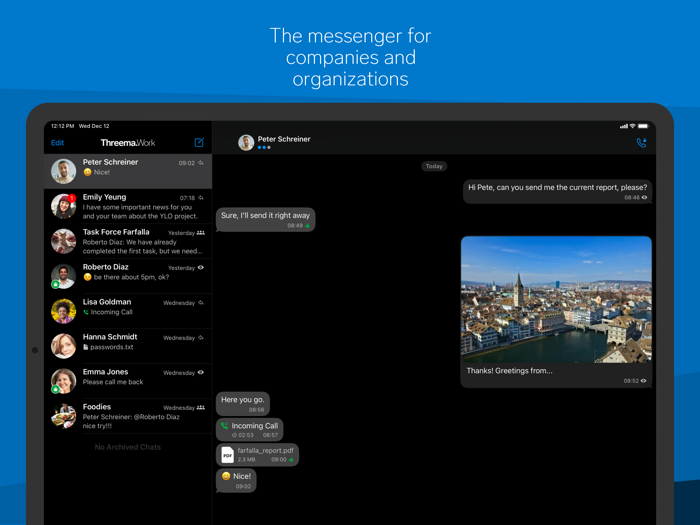
Task: Open the Emily Yeung conversation
Action: tap(128, 206)
